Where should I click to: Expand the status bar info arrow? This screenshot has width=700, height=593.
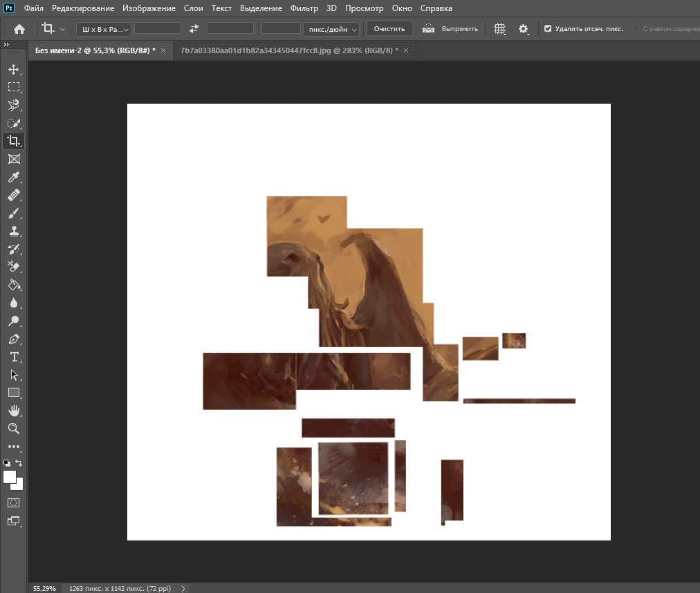coord(183,589)
